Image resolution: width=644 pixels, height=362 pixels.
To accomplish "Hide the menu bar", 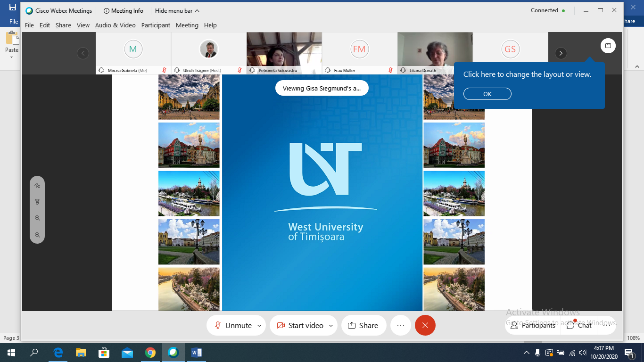I will click(x=177, y=11).
